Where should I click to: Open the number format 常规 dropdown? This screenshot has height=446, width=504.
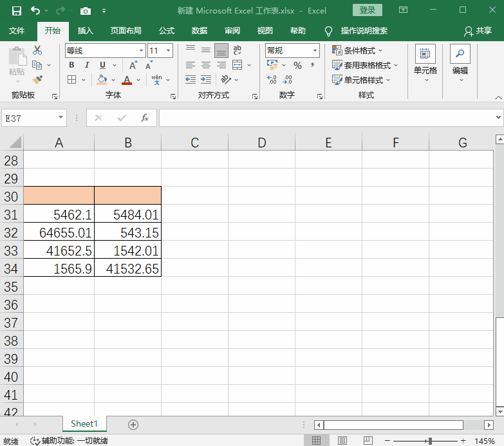(x=315, y=50)
